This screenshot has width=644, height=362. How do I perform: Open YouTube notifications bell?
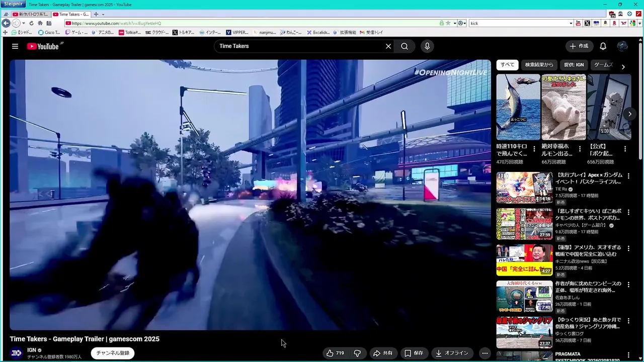click(603, 46)
